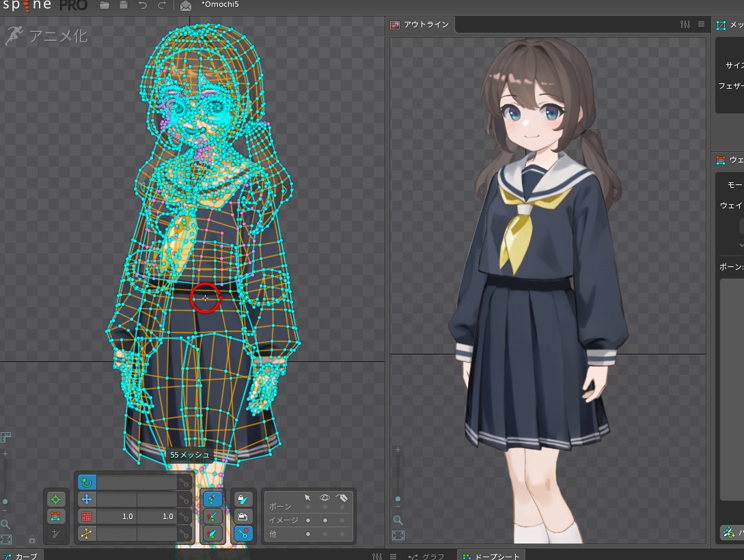Select the Pose tool crosshair icon
Screen dimensions: 744x560
tap(55, 499)
